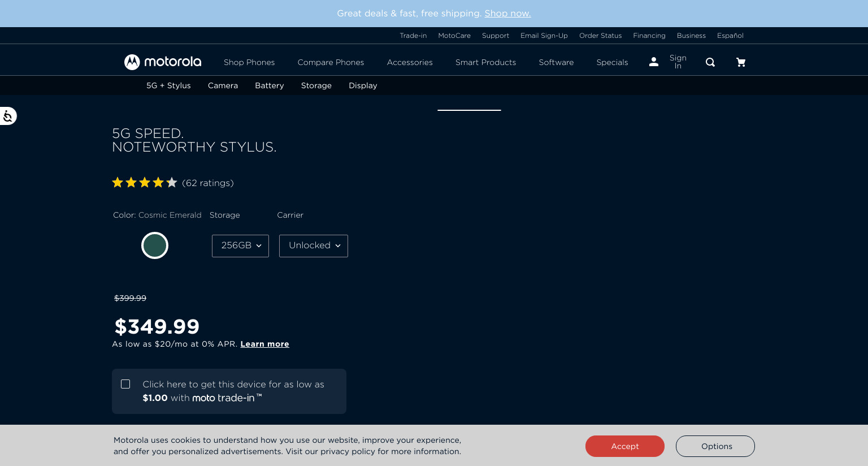The height and width of the screenshot is (466, 868).
Task: Open the accessibility widget icon
Action: pyautogui.click(x=8, y=116)
